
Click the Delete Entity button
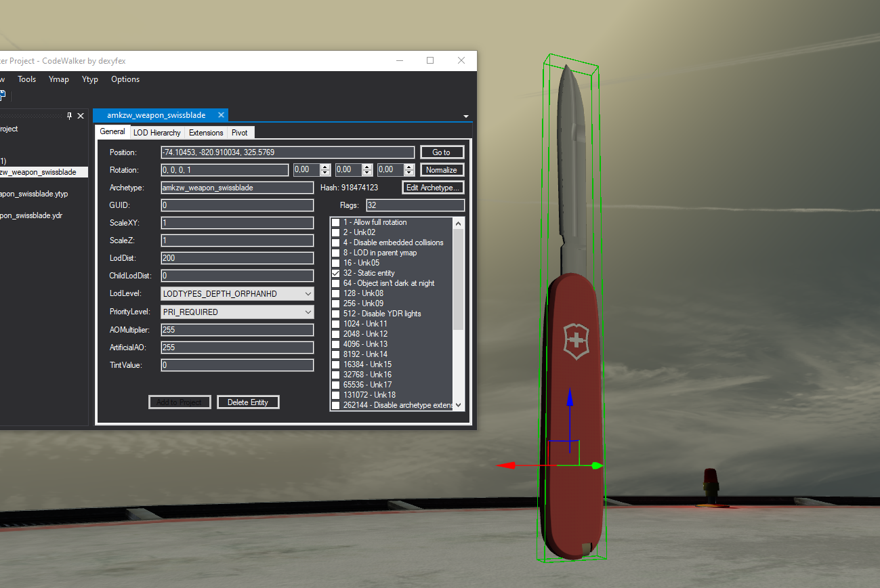pos(248,402)
